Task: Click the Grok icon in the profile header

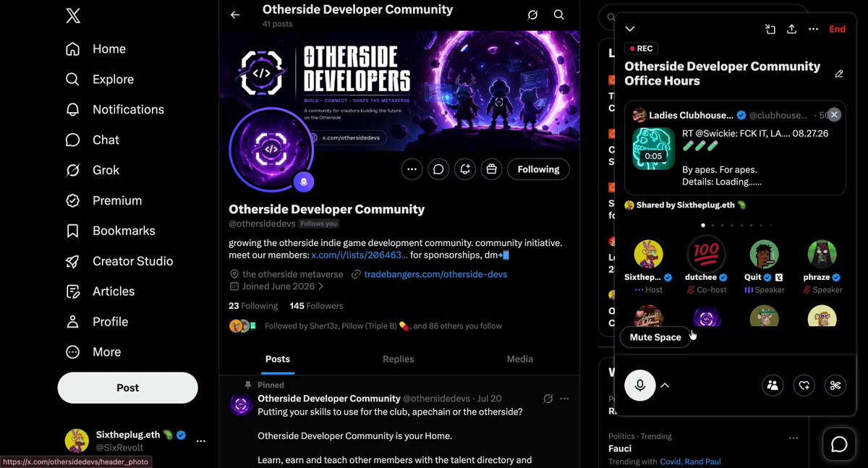Action: point(533,15)
